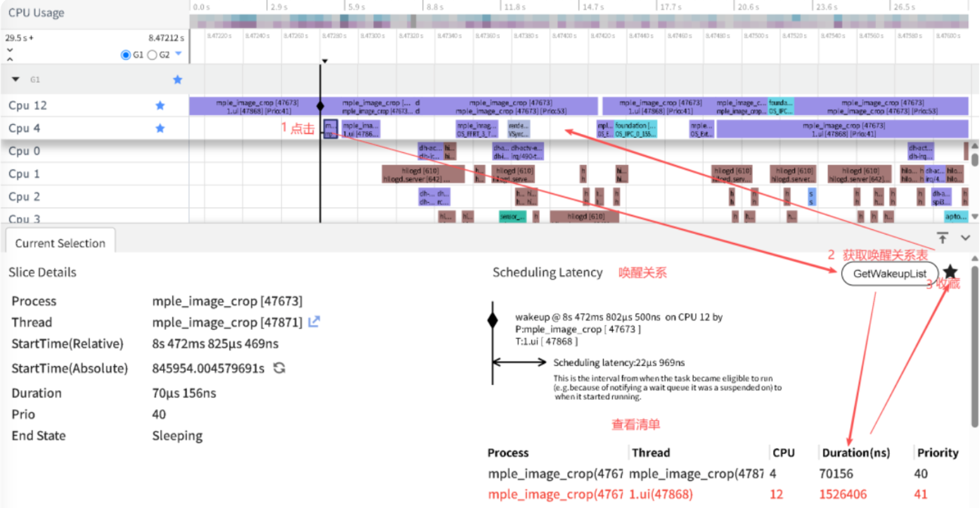This screenshot has width=980, height=508.
Task: Select the cyan apto... slice on Cpu 3
Action: (x=956, y=217)
